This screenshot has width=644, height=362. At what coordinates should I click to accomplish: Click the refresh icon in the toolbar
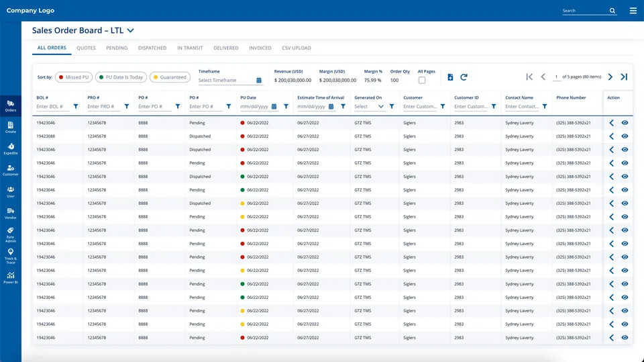464,77
